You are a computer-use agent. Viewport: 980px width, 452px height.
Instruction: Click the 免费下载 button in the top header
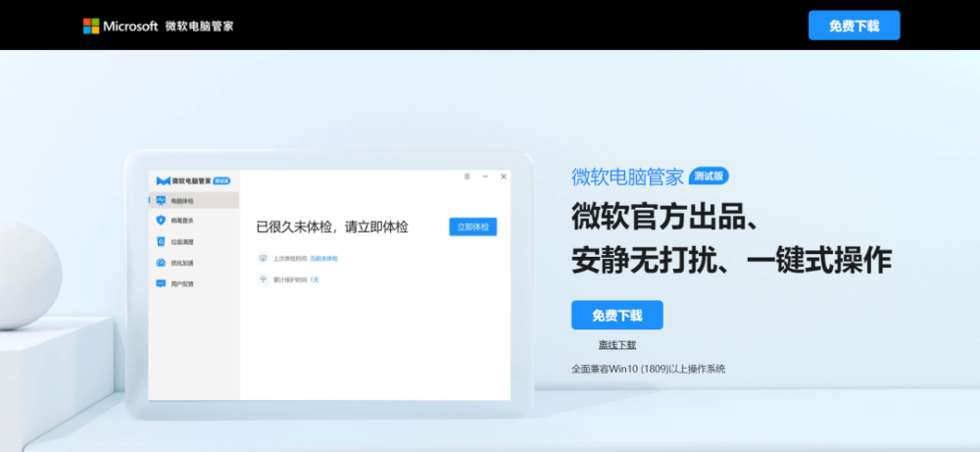[854, 25]
